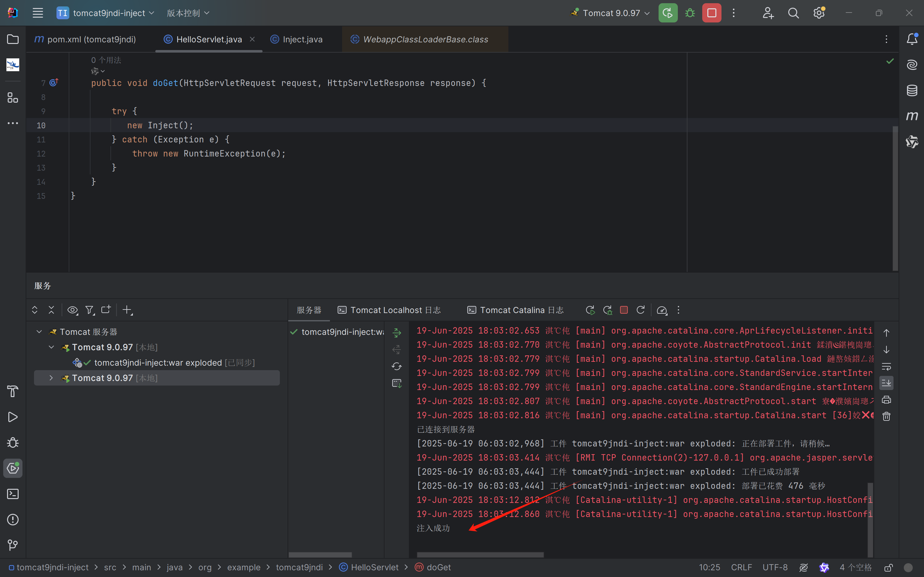The width and height of the screenshot is (924, 577).
Task: Open the Database tool window
Action: pyautogui.click(x=912, y=90)
